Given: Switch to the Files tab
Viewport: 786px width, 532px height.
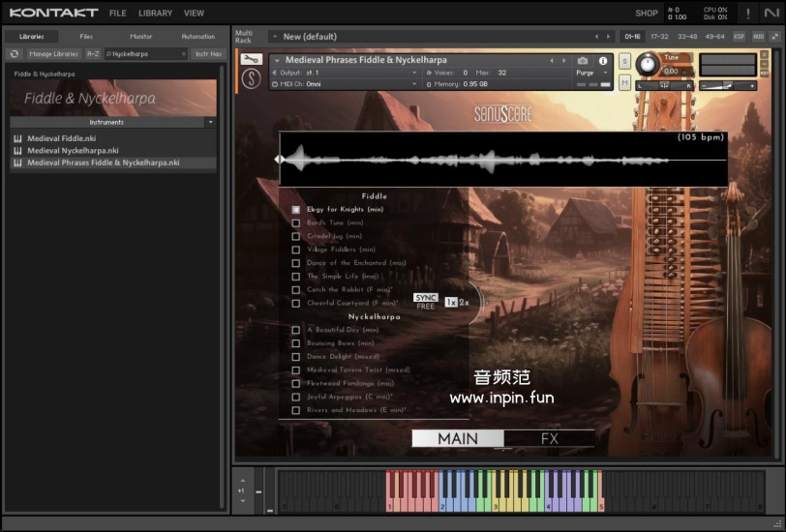Looking at the screenshot, I should [x=86, y=37].
